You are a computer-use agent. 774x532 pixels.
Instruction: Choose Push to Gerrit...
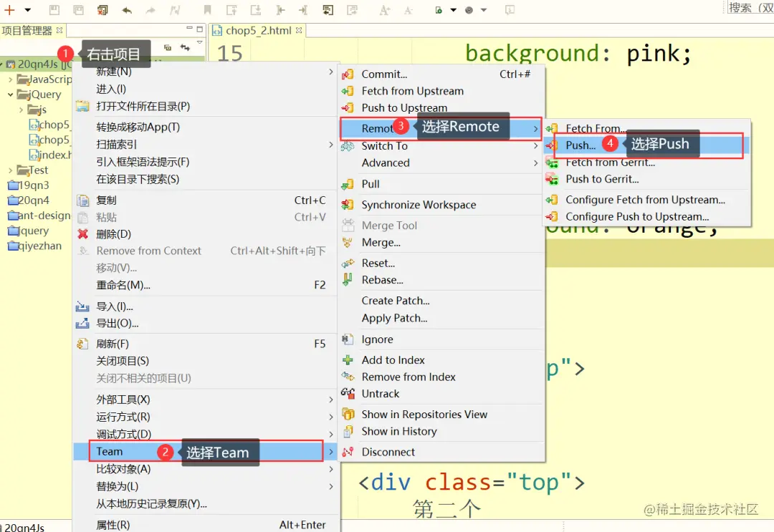pyautogui.click(x=647, y=179)
